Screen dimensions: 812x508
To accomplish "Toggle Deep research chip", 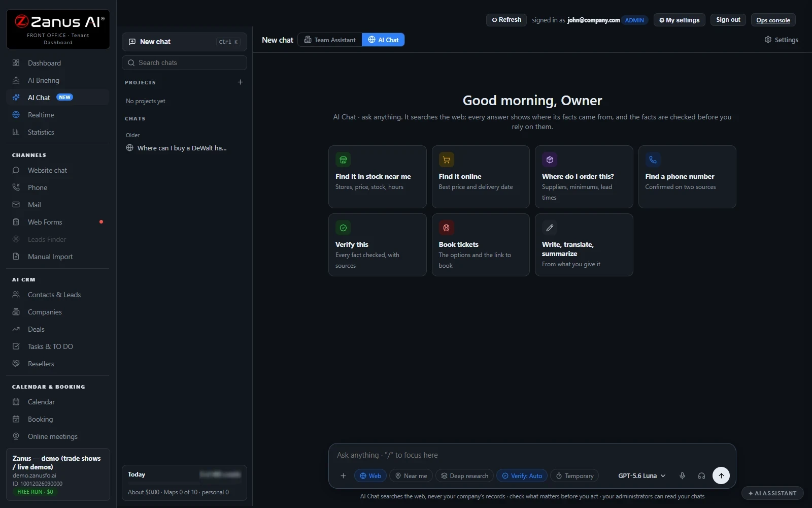I will [x=464, y=476].
